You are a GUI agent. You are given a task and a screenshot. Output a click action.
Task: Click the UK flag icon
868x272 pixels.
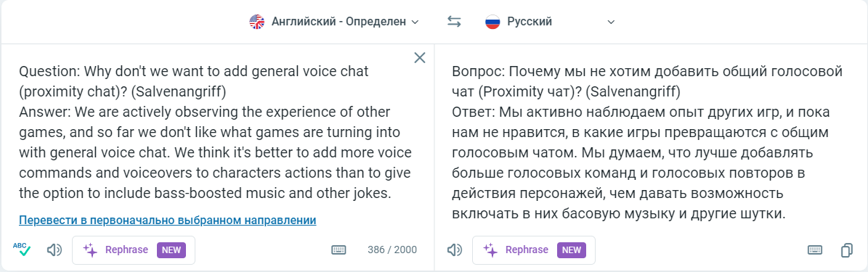257,22
